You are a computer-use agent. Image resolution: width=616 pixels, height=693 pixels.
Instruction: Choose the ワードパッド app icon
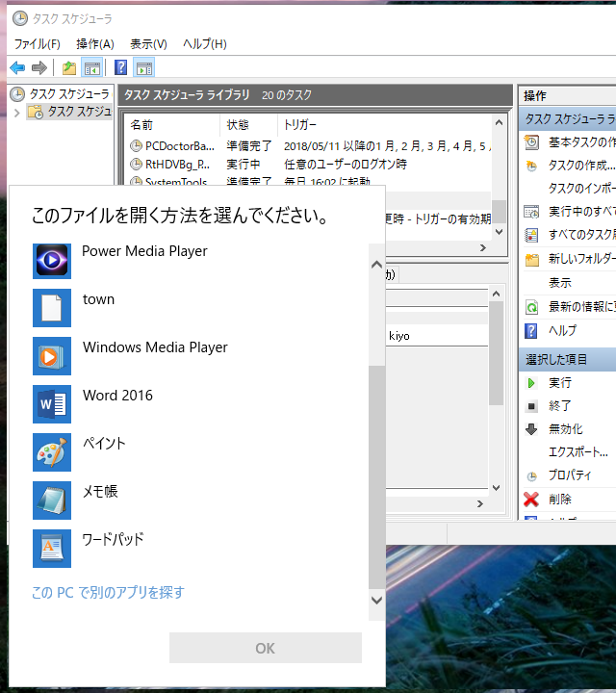pyautogui.click(x=52, y=549)
